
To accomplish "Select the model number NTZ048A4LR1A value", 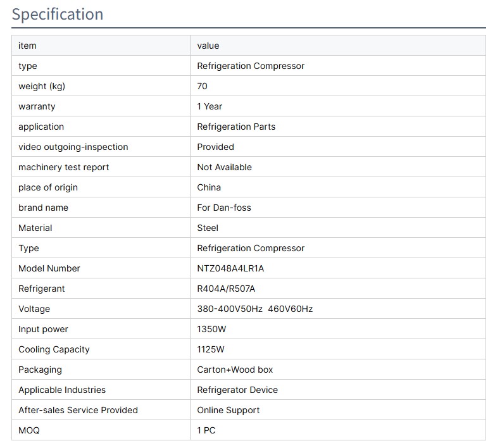I will (230, 268).
